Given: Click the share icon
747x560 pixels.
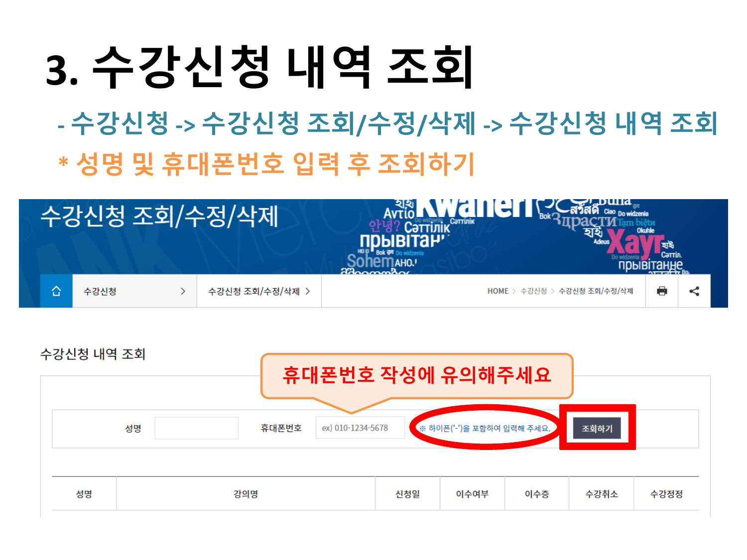Looking at the screenshot, I should click(x=694, y=291).
